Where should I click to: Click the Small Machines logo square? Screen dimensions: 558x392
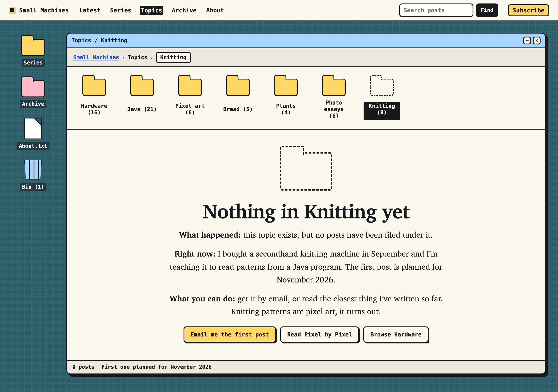click(12, 10)
